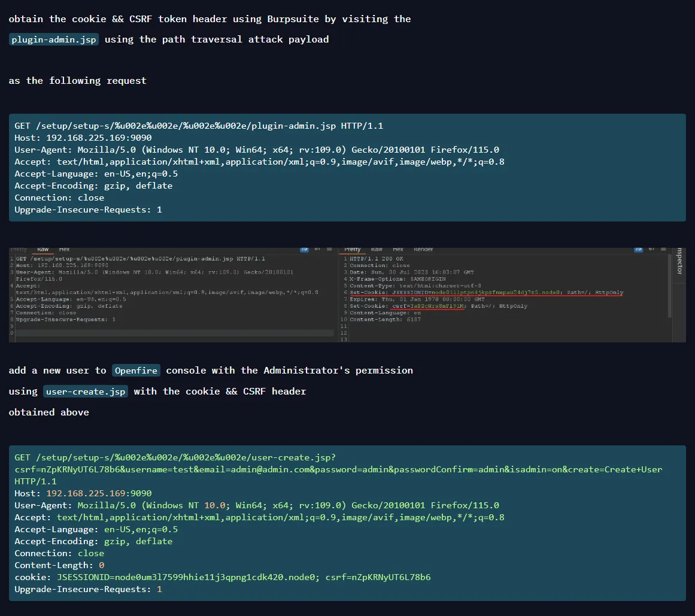Click the GET plugin-admin.jsp line in the first code block
Viewport: 695px width, 616px height.
point(199,126)
